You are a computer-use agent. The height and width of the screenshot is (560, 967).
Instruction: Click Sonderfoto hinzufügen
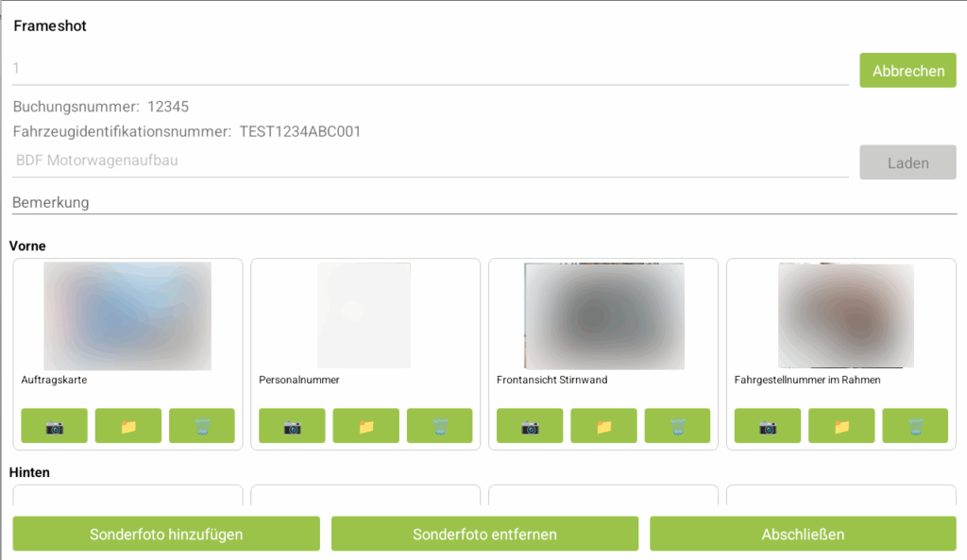point(166,534)
